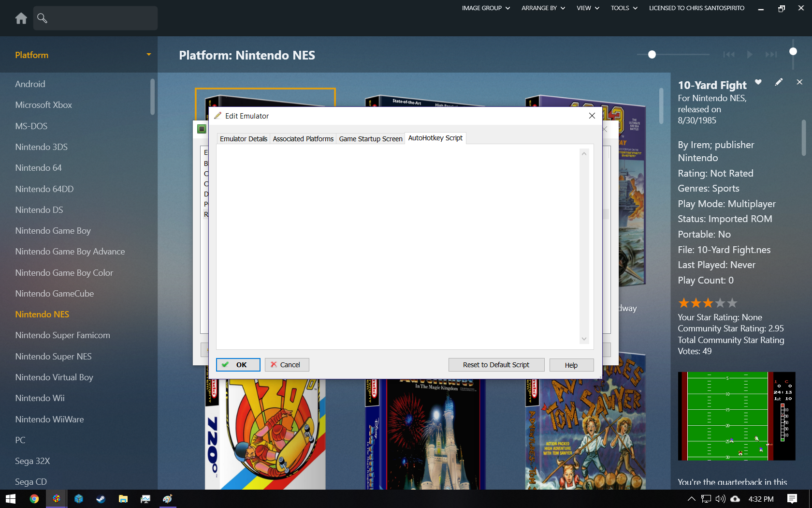Select Nintendo GameCube platform
This screenshot has width=812, height=508.
pos(55,294)
